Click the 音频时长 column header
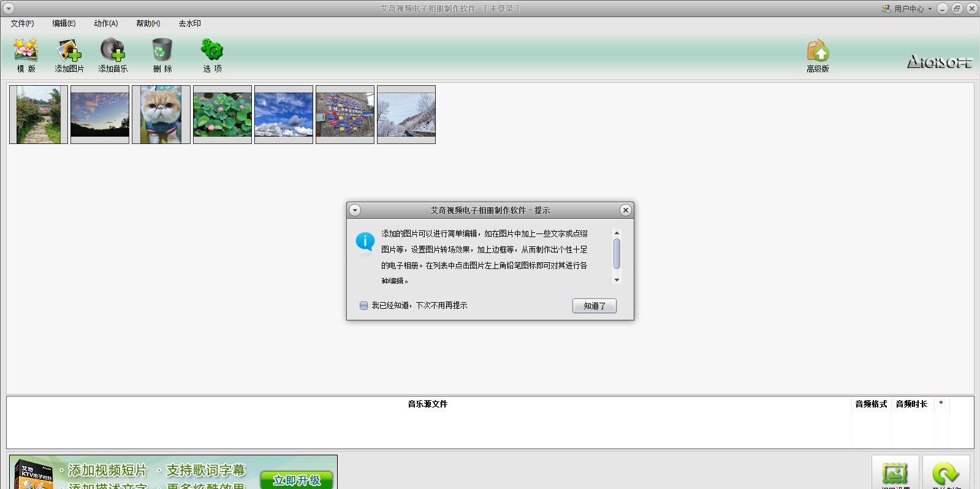This screenshot has width=980, height=489. (911, 404)
